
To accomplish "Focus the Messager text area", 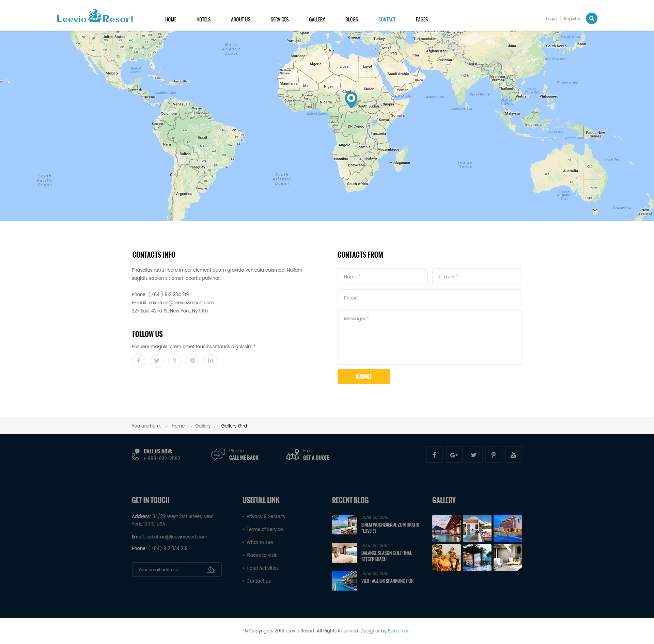I will 430,337.
